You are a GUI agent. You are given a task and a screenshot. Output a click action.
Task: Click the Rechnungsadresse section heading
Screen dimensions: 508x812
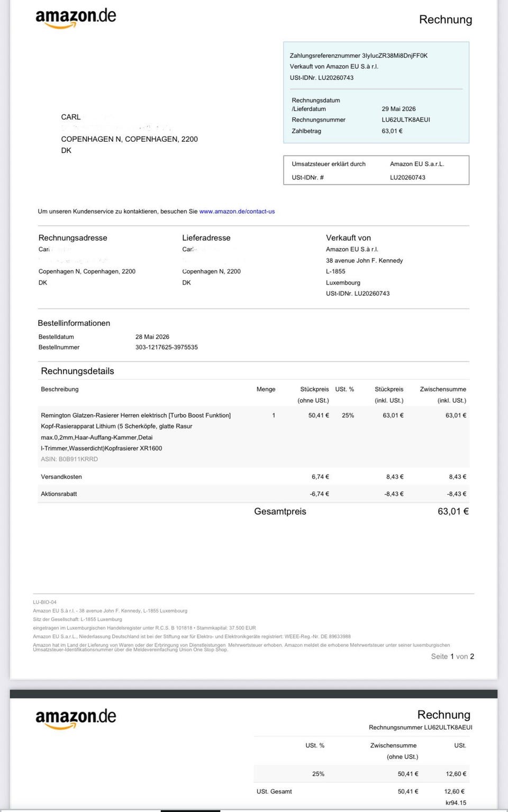tap(73, 238)
